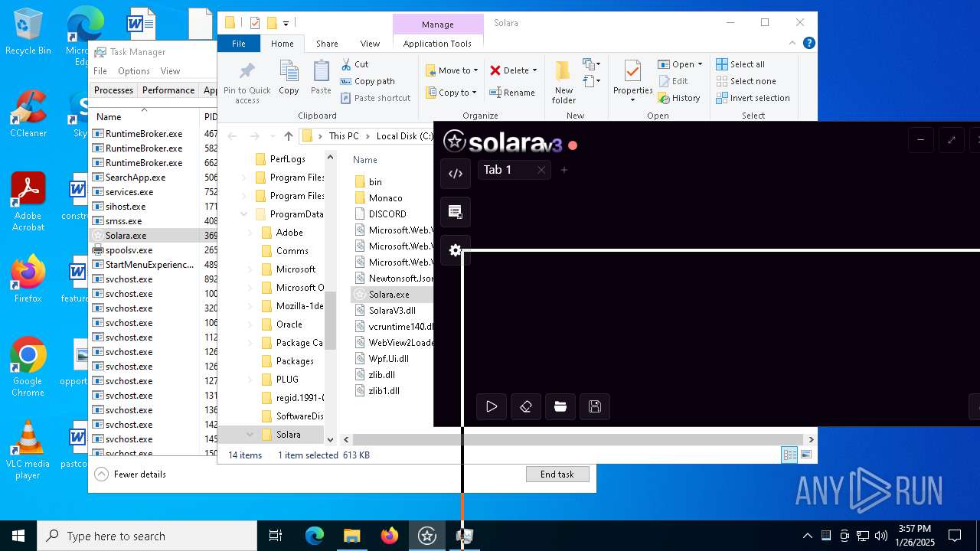
Task: Click Select all in the ribbon
Action: [x=740, y=64]
